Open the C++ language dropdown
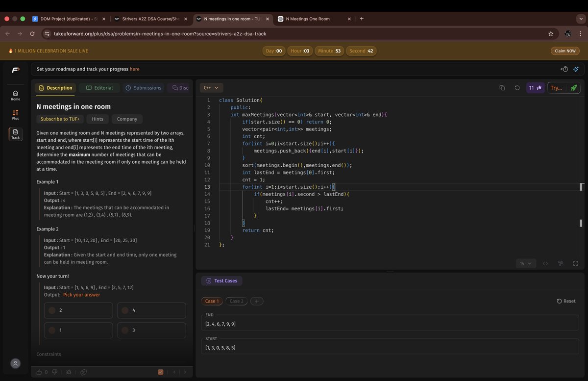The width and height of the screenshot is (588, 381). coord(211,88)
